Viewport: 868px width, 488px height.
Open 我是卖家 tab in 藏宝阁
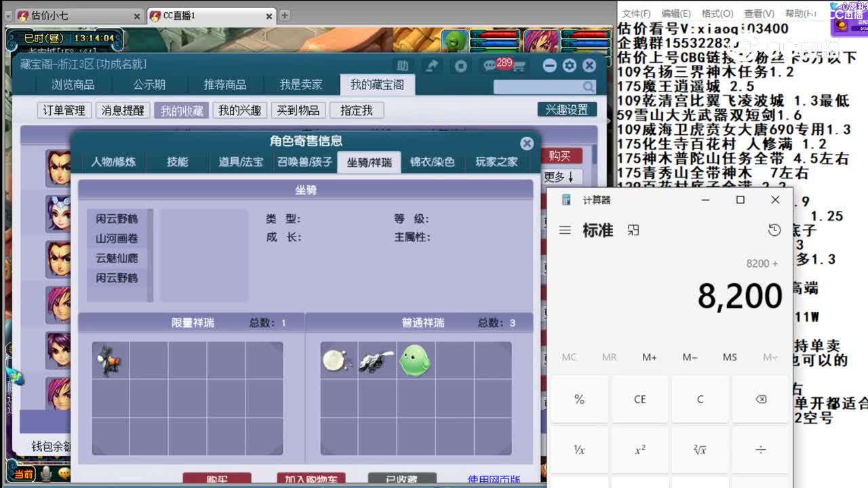pos(301,85)
